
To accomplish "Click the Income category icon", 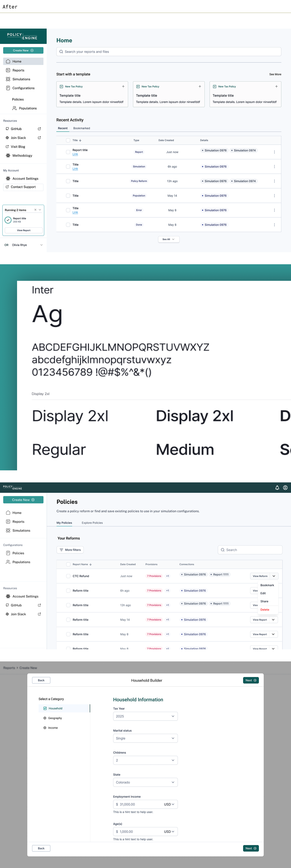I will pos(45,728).
